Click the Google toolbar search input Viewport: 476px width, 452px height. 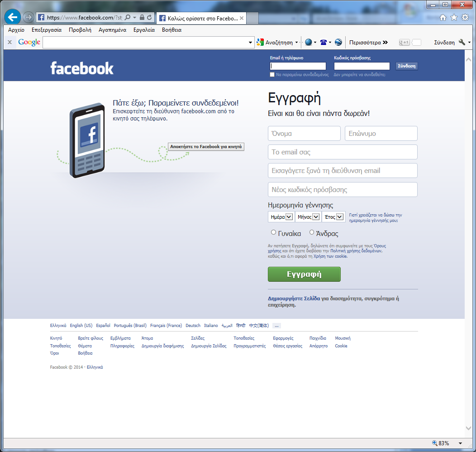(x=145, y=42)
